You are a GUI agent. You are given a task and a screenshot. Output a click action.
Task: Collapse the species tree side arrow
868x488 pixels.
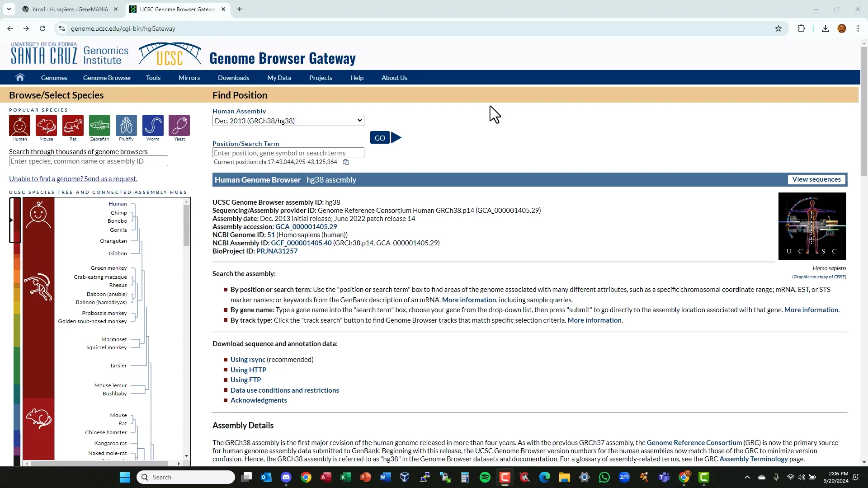coord(11,220)
